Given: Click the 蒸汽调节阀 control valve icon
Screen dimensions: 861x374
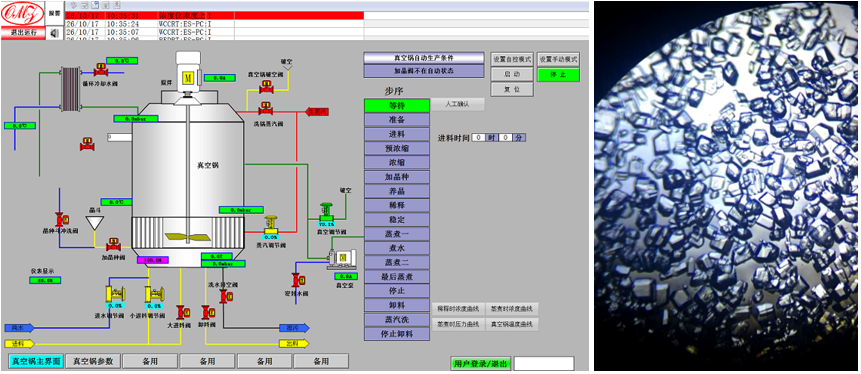Looking at the screenshot, I should coord(271,225).
